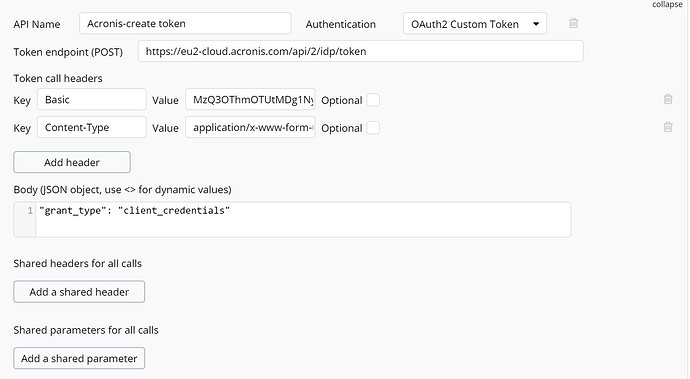
Task: Select the Content-Type key input field
Action: click(92, 127)
